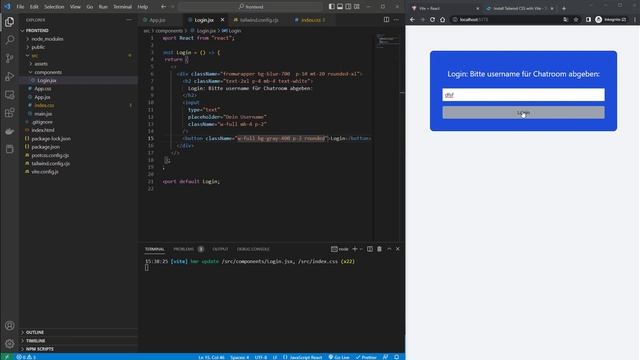This screenshot has height=360, width=640.
Task: Open the Terminal menu
Action: 122,7
